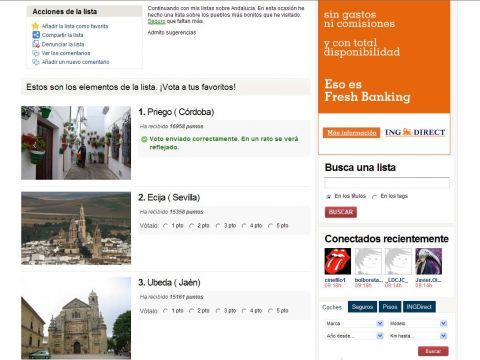Select 5 pts vote for Ecija (Sevilla)
Viewport: 480px width, 360px height.
(x=271, y=226)
